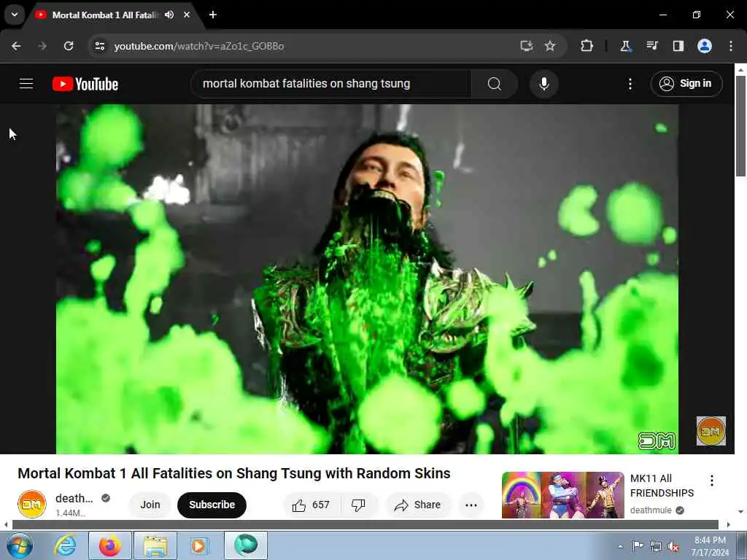
Task: Open Chrome profile avatar
Action: (705, 46)
